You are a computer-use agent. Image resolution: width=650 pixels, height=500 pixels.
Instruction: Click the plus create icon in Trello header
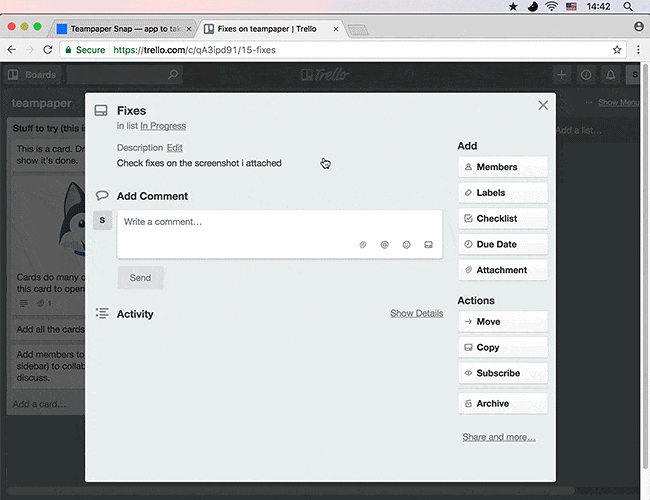point(562,75)
